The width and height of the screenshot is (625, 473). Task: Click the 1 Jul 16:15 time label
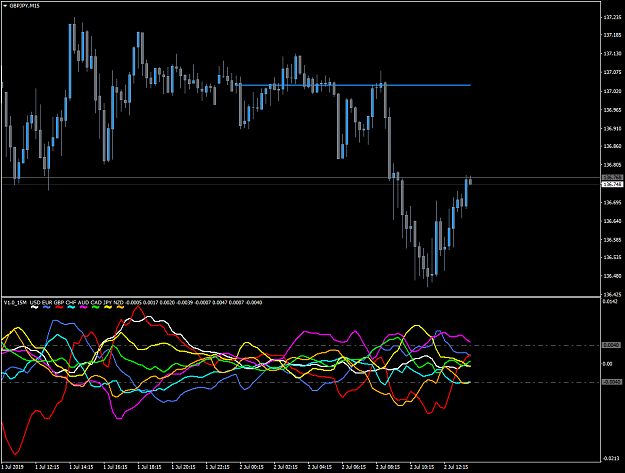[x=116, y=467]
